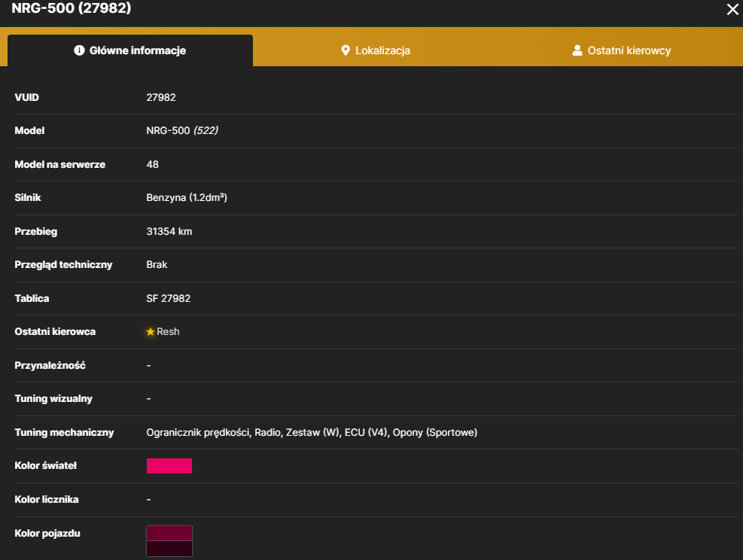Image resolution: width=743 pixels, height=560 pixels.
Task: Close the NRG-500 vehicle info window
Action: coord(732,9)
